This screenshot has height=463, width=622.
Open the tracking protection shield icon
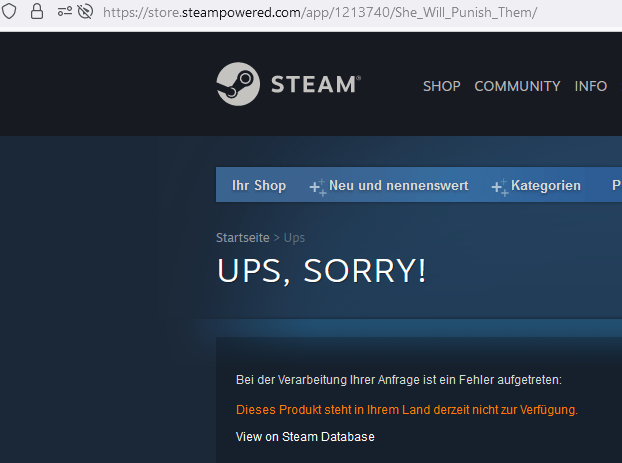tap(9, 12)
